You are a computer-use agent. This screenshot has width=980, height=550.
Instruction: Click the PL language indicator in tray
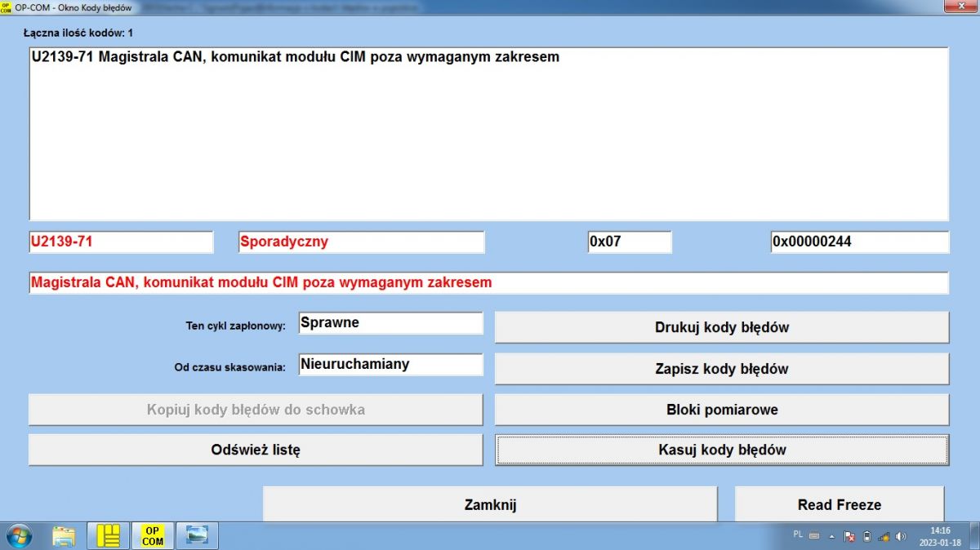click(798, 534)
